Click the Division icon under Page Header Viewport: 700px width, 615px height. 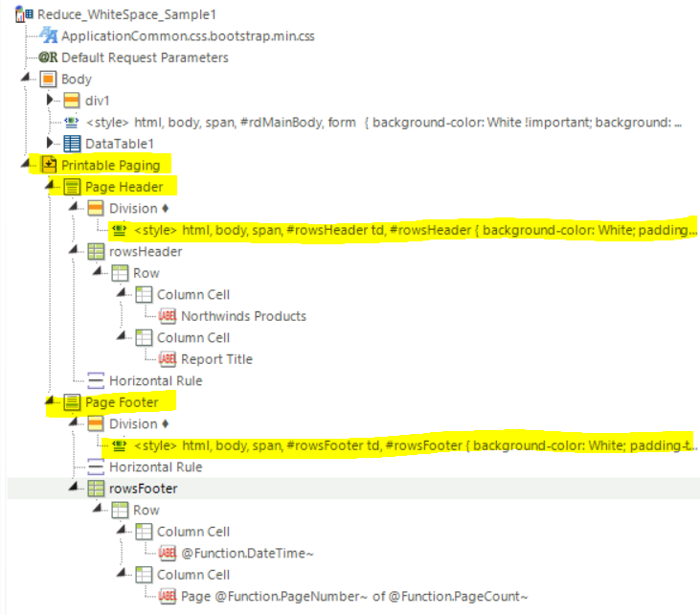[x=96, y=208]
